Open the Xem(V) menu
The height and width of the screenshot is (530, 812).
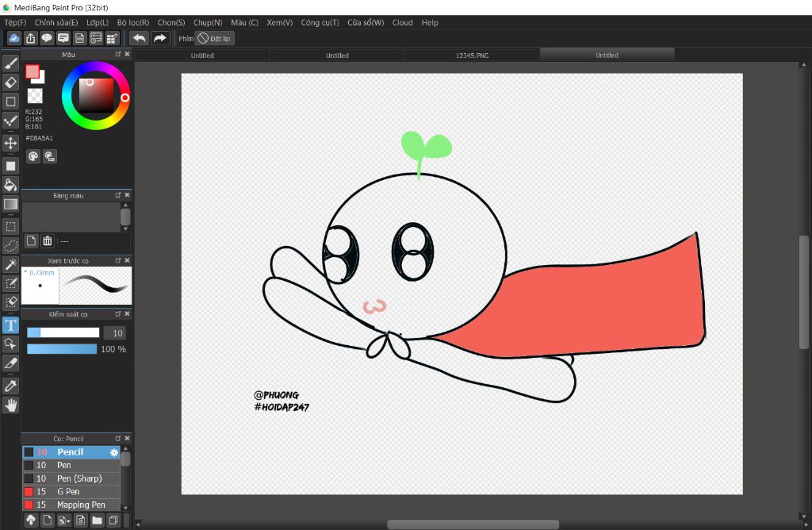pyautogui.click(x=280, y=23)
